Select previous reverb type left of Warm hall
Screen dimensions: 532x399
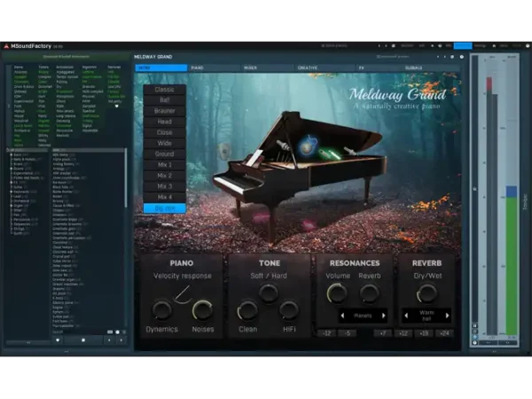tap(406, 316)
